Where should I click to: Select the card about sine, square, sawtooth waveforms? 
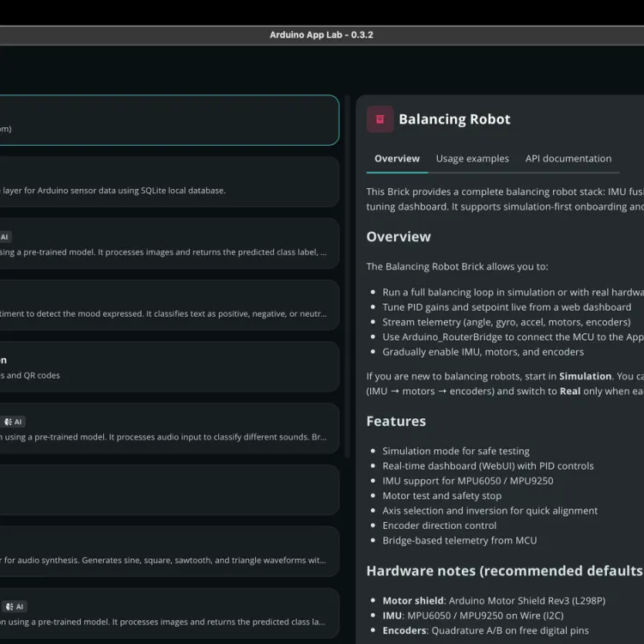(x=169, y=551)
